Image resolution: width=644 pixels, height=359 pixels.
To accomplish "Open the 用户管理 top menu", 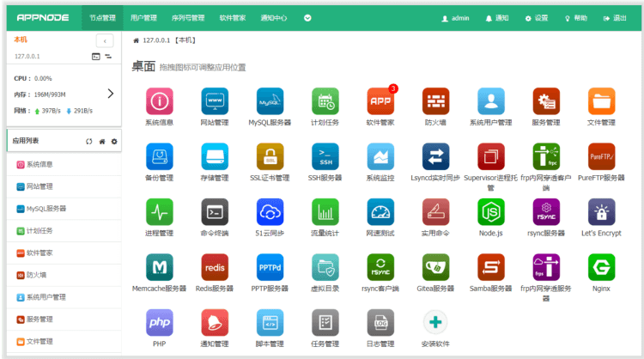I will 143,18.
